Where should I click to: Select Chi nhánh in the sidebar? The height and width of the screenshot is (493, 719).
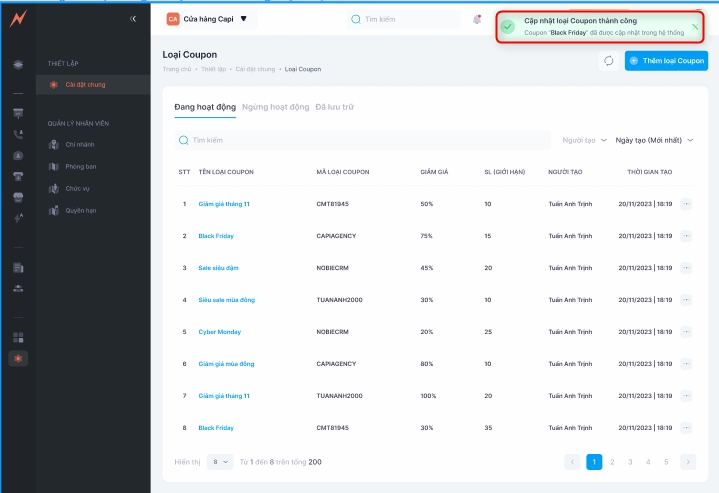[78, 145]
